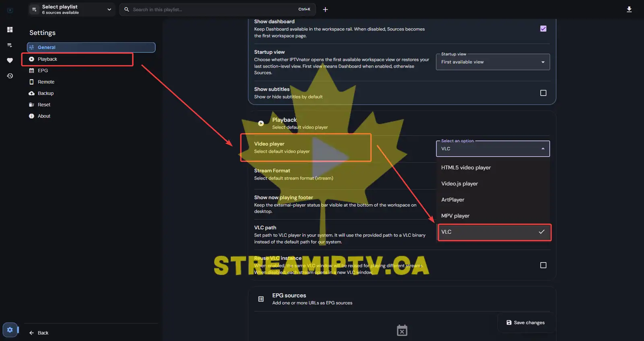Open the Startup view dropdown

coord(493,62)
